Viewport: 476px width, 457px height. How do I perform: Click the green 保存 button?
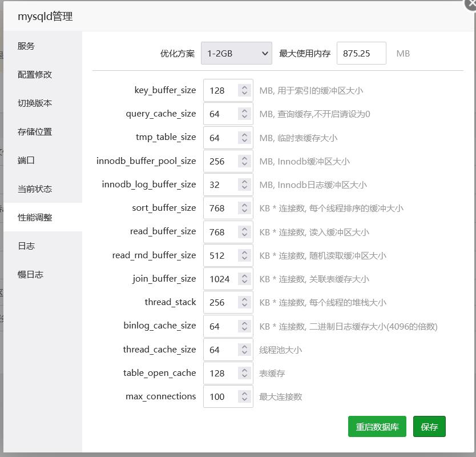tap(429, 427)
